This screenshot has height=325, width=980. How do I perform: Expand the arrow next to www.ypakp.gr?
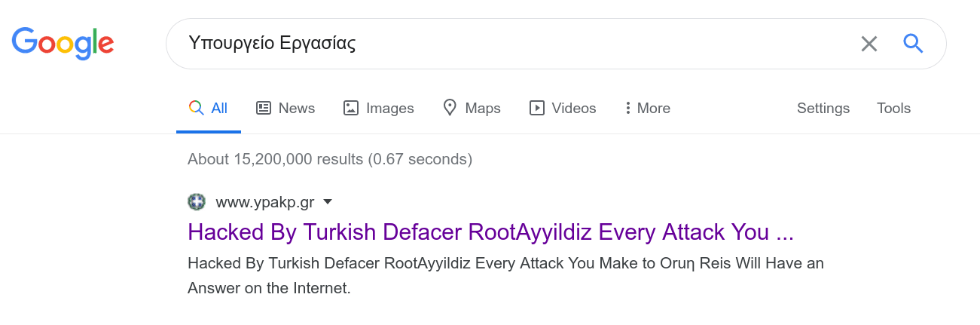pyautogui.click(x=328, y=202)
